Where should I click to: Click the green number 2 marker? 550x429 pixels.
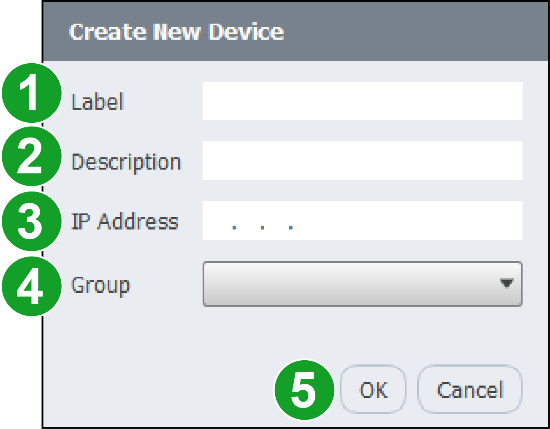pyautogui.click(x=32, y=156)
